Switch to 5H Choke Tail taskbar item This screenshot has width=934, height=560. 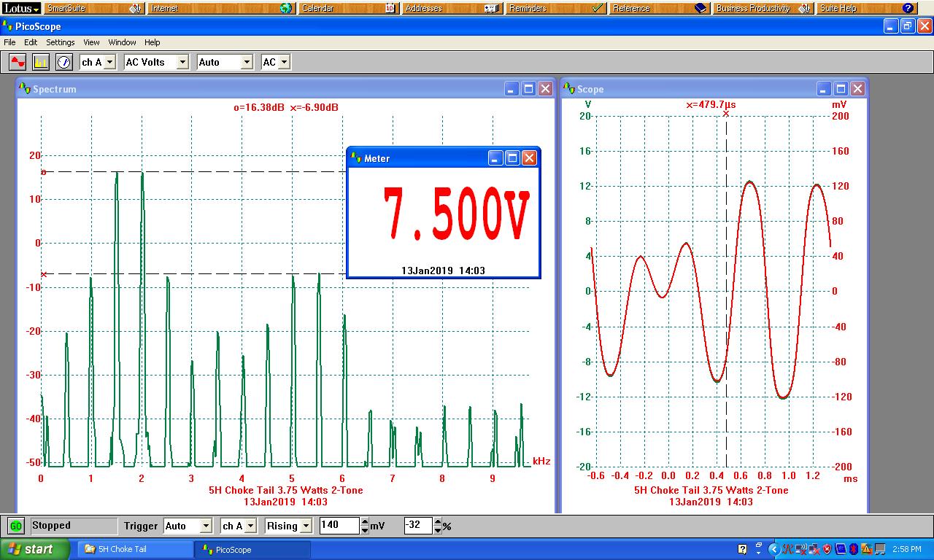tap(135, 549)
